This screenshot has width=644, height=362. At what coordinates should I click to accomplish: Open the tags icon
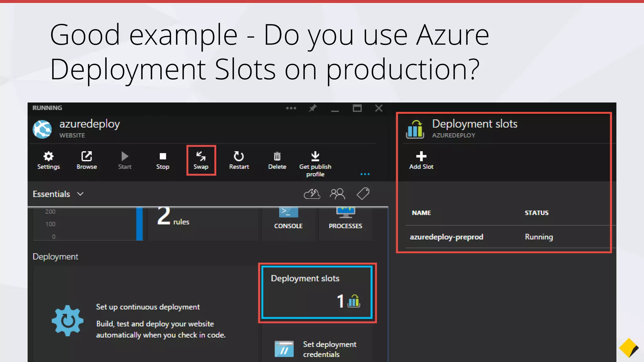(x=363, y=194)
